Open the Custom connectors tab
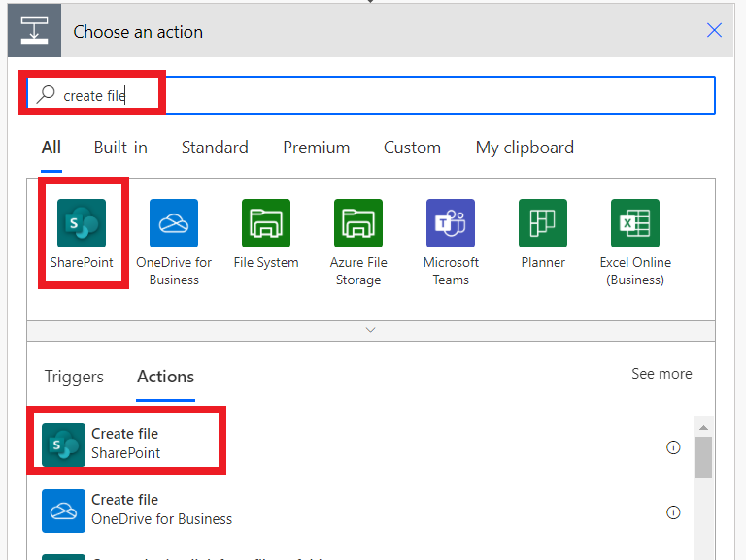 [412, 148]
